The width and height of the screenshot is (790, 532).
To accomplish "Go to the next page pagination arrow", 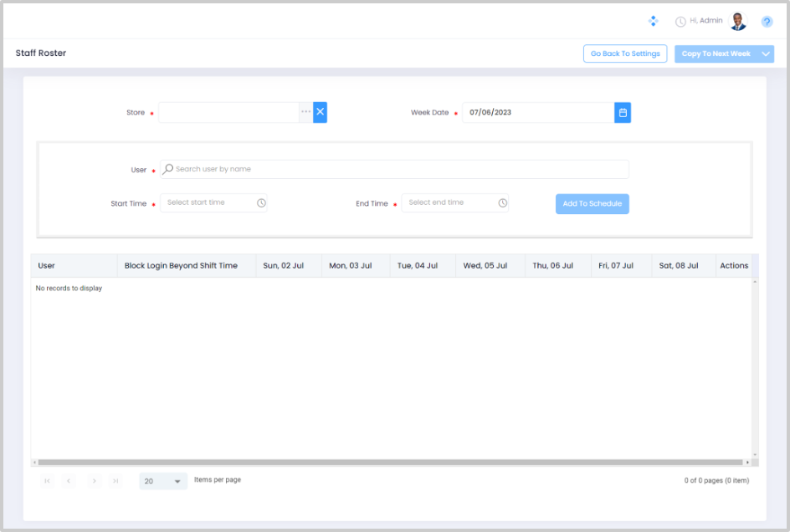I will (94, 481).
